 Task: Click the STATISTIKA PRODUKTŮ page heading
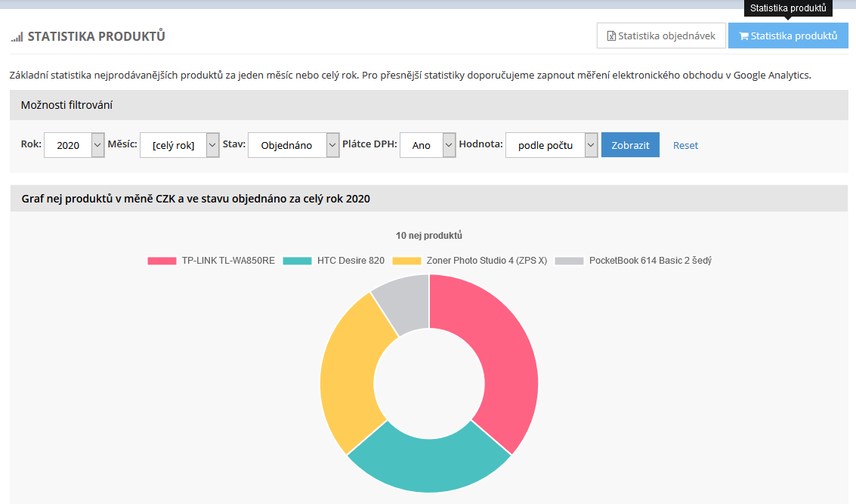(x=96, y=36)
